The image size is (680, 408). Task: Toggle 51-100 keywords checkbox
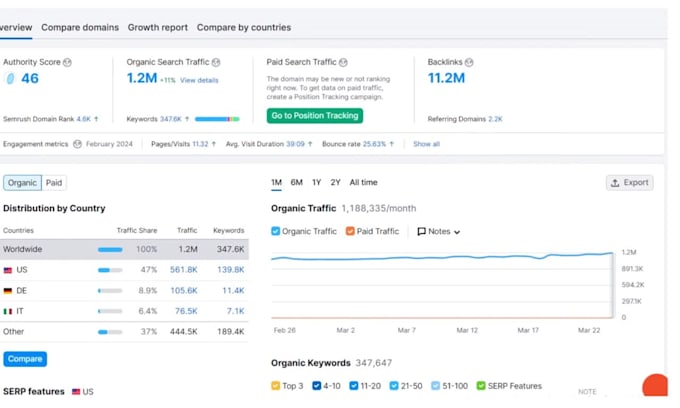(435, 385)
